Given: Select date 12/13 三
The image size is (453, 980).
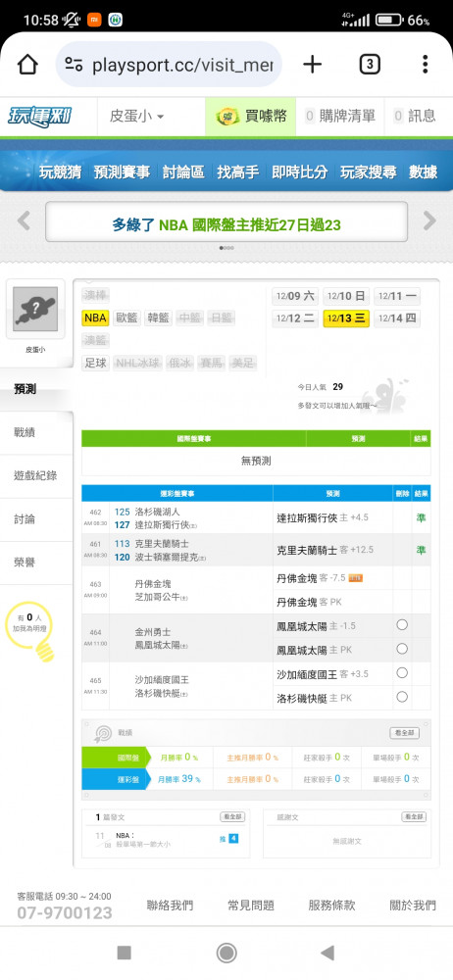Looking at the screenshot, I should pos(346,318).
